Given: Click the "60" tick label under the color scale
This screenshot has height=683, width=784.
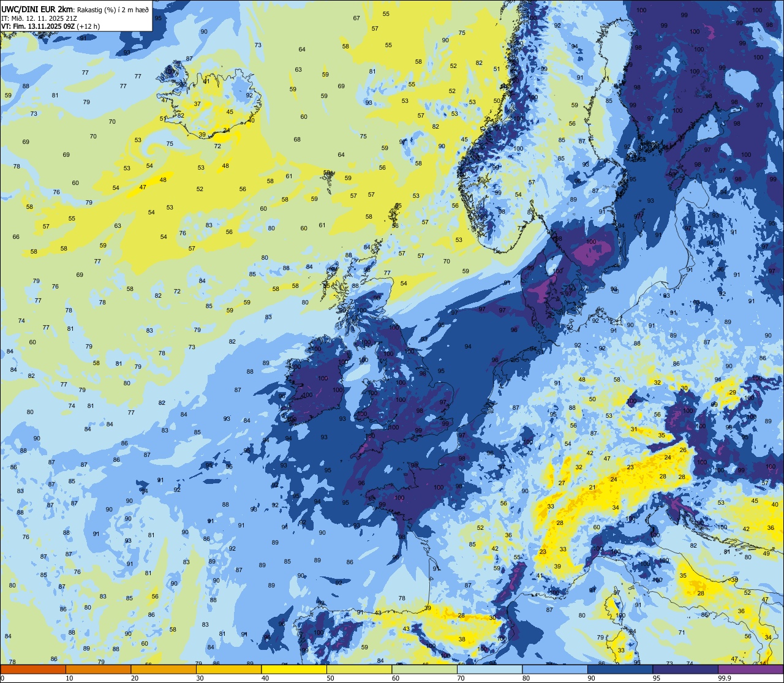Looking at the screenshot, I should 396,678.
